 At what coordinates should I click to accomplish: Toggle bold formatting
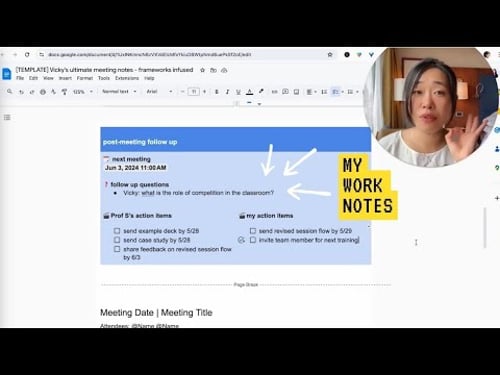[217, 92]
